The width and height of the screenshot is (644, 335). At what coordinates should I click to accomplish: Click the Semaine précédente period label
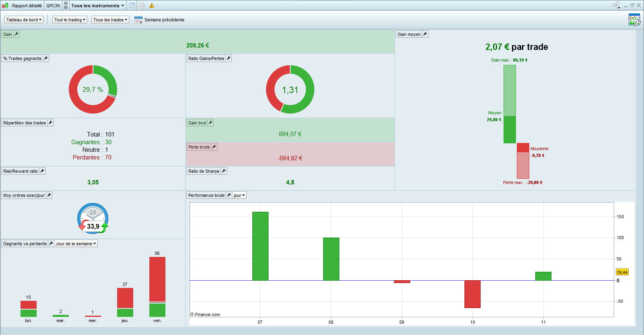point(164,20)
